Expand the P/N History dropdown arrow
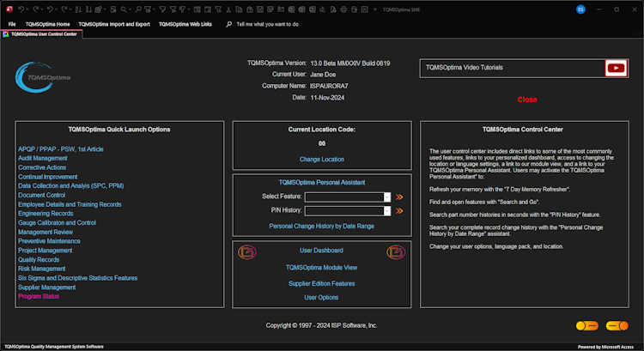 click(387, 211)
